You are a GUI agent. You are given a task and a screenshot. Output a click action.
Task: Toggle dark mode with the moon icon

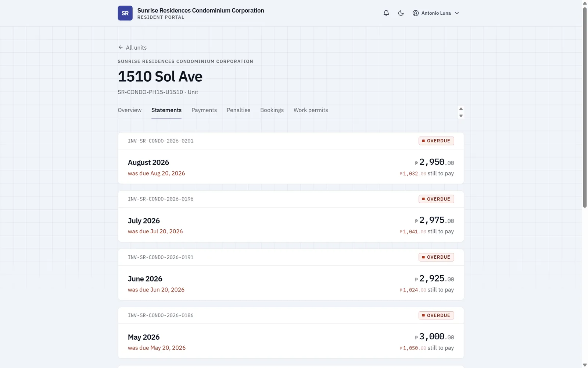pyautogui.click(x=401, y=13)
